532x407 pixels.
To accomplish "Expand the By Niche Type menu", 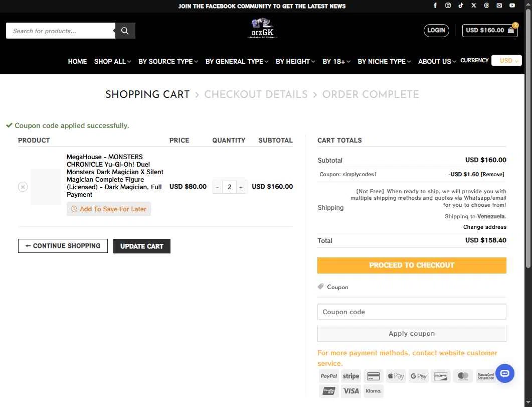I will [x=384, y=61].
